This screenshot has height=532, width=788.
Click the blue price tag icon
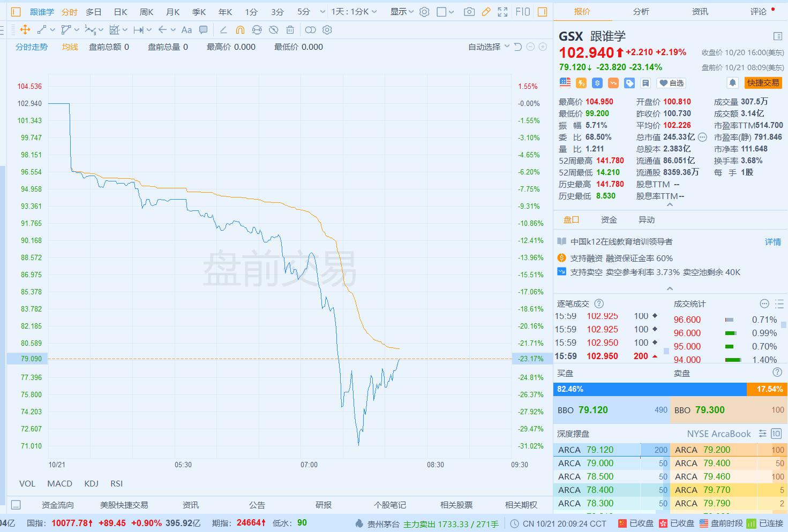[x=629, y=83]
